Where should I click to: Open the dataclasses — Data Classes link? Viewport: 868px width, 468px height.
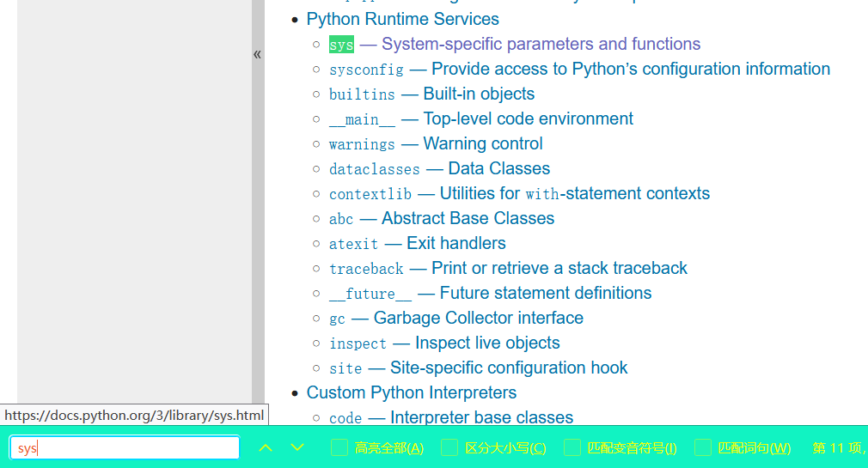pos(439,168)
